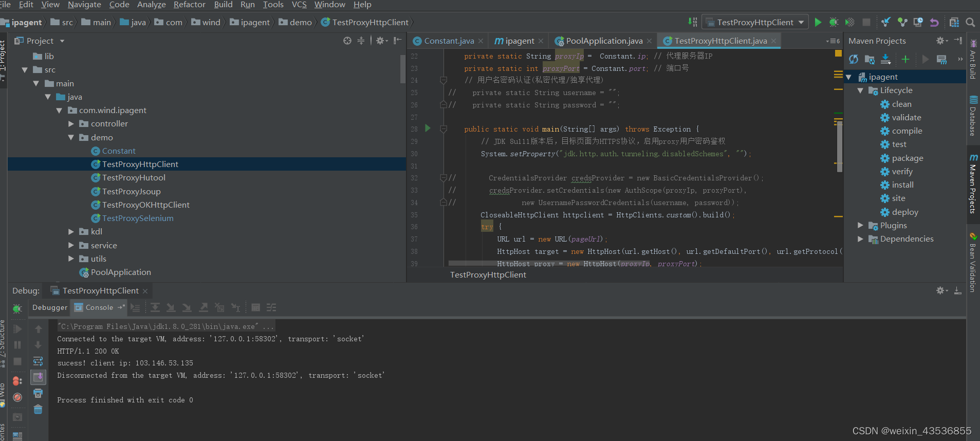
Task: Switch to Debugger tab
Action: click(x=50, y=307)
